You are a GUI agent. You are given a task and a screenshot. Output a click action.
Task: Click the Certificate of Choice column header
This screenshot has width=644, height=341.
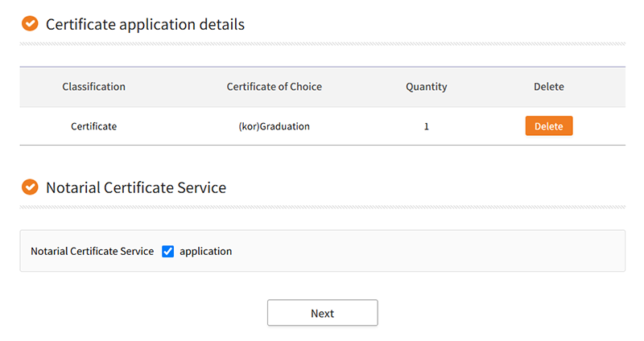(x=274, y=87)
